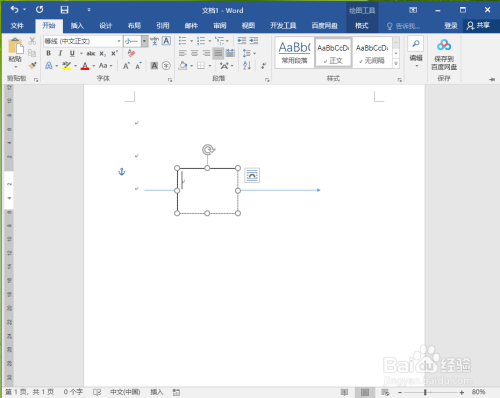Apply the 无间隔 No Spacing style
500x398 pixels.
372,53
